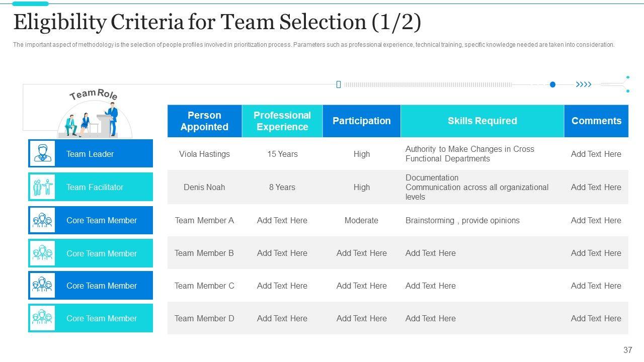This screenshot has height=362, width=644.
Task: Click the Team Member D row's people icon
Action: (x=42, y=318)
